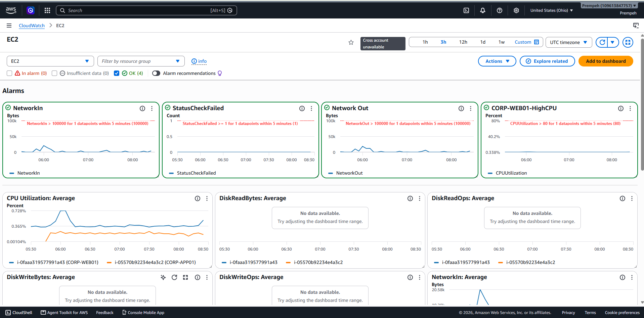Image resolution: width=644 pixels, height=318 pixels.
Task: Expand the refresh interval options arrow
Action: coord(613,42)
